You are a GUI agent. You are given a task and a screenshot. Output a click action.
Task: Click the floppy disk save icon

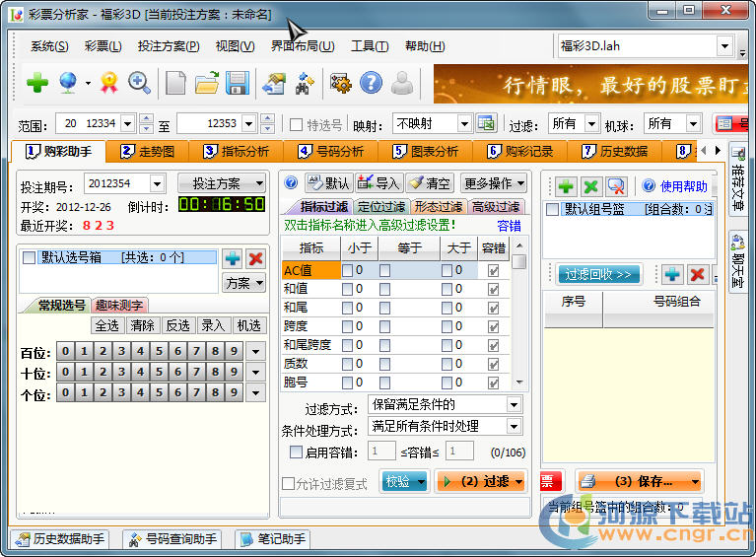pyautogui.click(x=237, y=84)
